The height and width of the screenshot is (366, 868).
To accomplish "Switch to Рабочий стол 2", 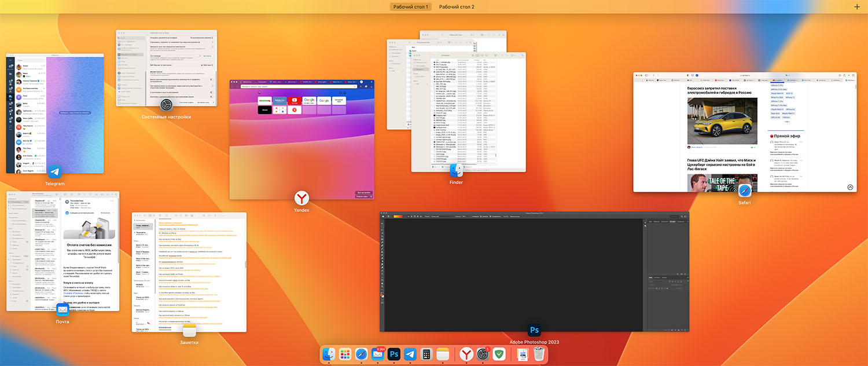I will pyautogui.click(x=457, y=7).
